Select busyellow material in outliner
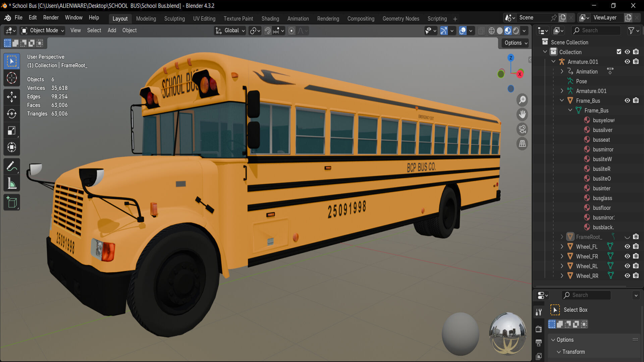 coord(603,120)
